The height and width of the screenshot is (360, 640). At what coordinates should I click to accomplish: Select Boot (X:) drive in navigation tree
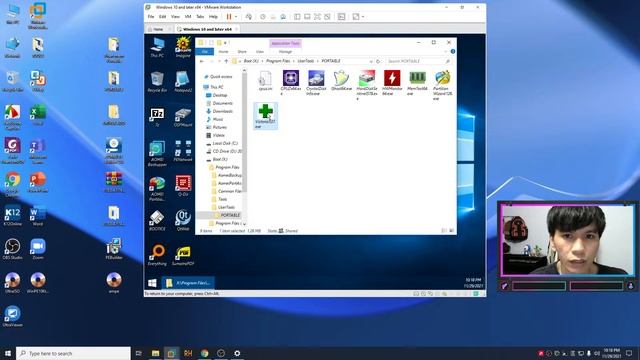click(220, 159)
